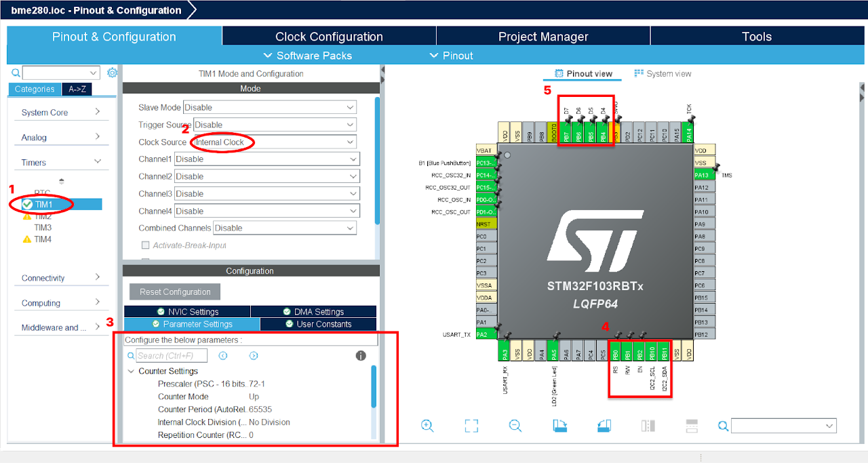Rotate the chip counterclockwise
Viewport: 868px width, 463px height.
point(604,426)
